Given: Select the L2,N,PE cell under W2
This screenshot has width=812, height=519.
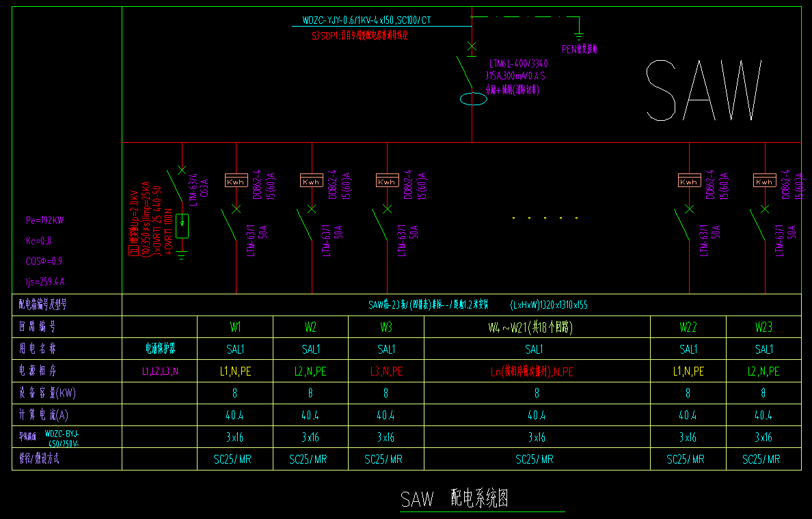Looking at the screenshot, I should click(311, 371).
